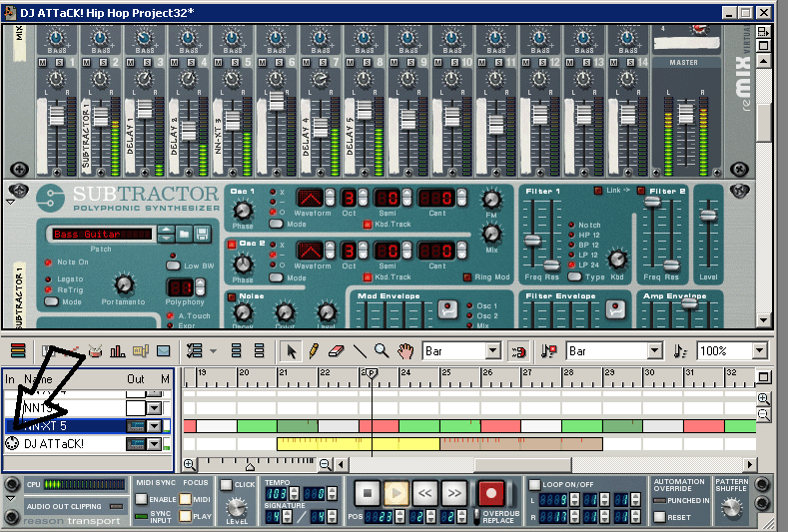The width and height of the screenshot is (788, 532).
Task: Open Out dropdown for NN-XT 5 track
Action: 154,426
